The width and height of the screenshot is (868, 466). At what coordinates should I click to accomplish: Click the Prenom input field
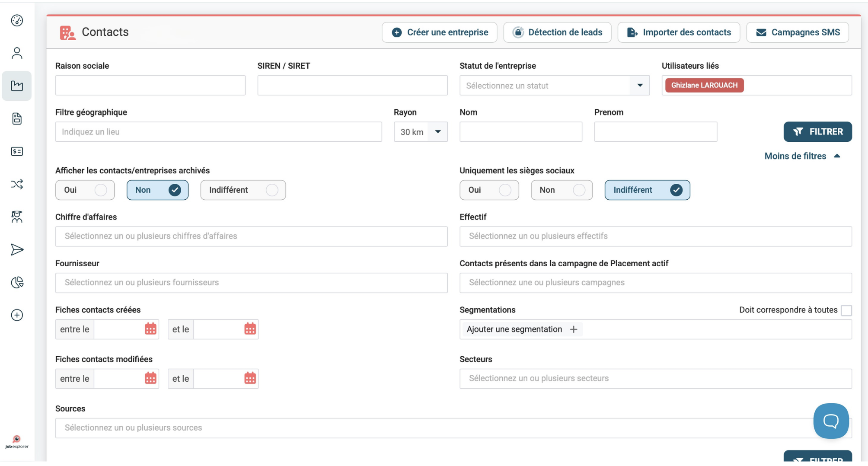pyautogui.click(x=656, y=132)
